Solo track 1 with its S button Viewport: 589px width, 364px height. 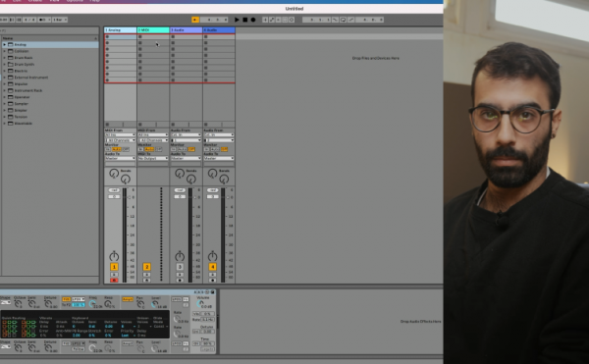click(114, 275)
